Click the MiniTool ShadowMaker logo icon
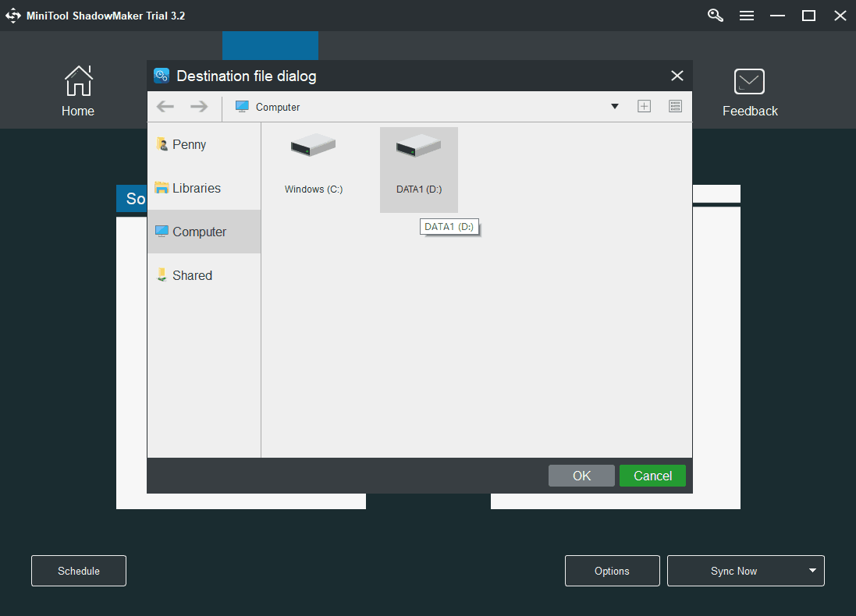Viewport: 856px width, 616px height. 13,16
